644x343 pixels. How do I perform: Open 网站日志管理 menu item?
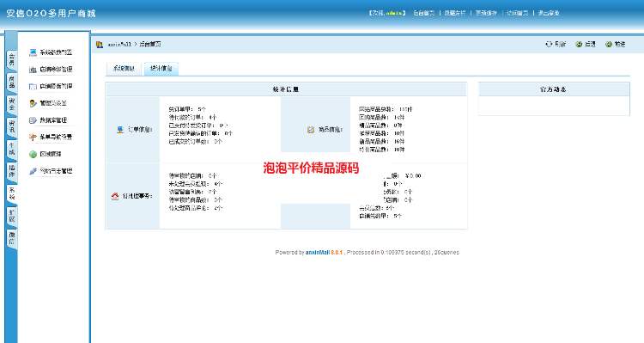click(56, 171)
